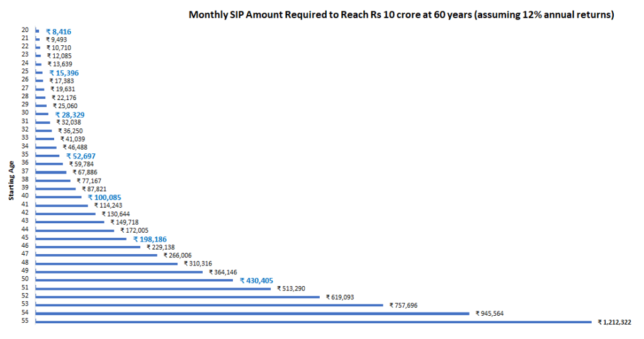Screen dimensions: 644x339
Task: Click the bar for starting age 50
Action: pyautogui.click(x=134, y=280)
